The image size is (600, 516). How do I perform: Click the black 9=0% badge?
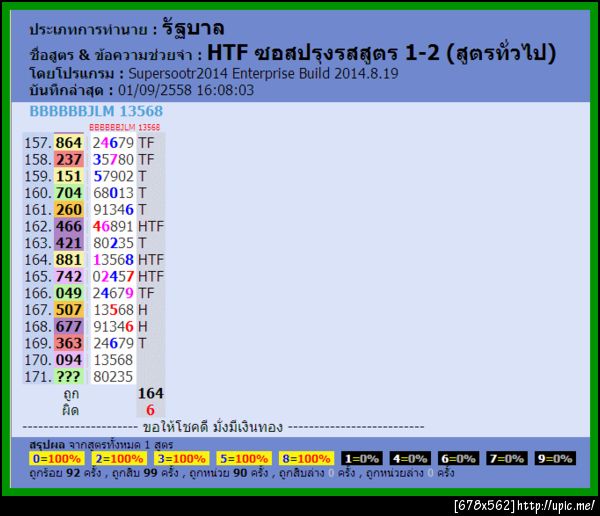[555, 459]
